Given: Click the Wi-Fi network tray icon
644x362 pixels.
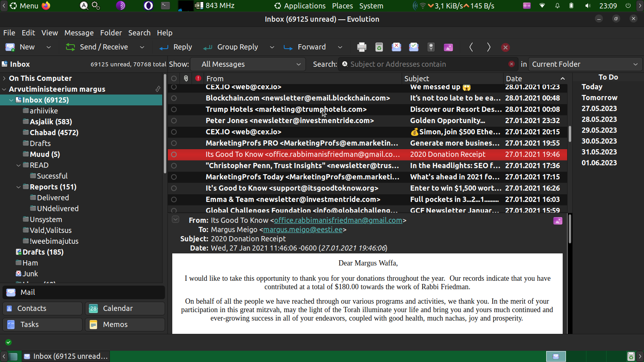Looking at the screenshot, I should (x=542, y=6).
